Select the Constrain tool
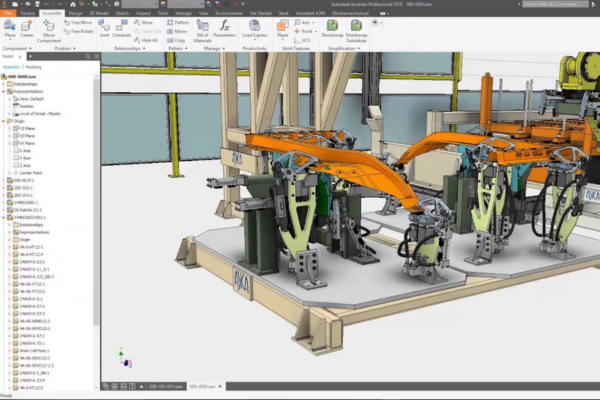This screenshot has width=600, height=400. click(123, 26)
